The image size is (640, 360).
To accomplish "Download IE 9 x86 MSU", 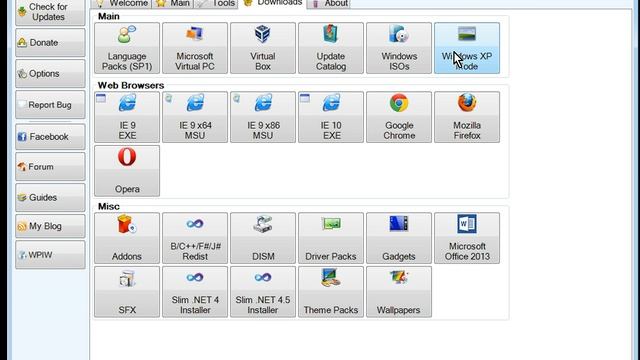I will 263,117.
